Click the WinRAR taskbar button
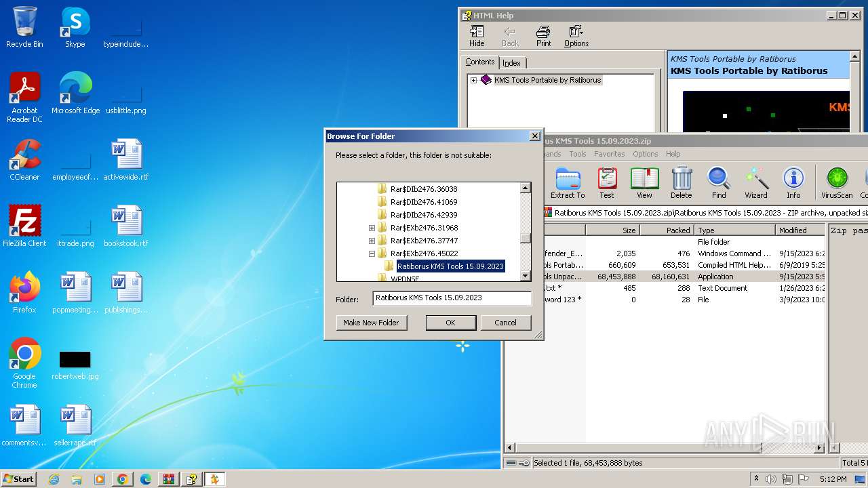 pyautogui.click(x=168, y=479)
